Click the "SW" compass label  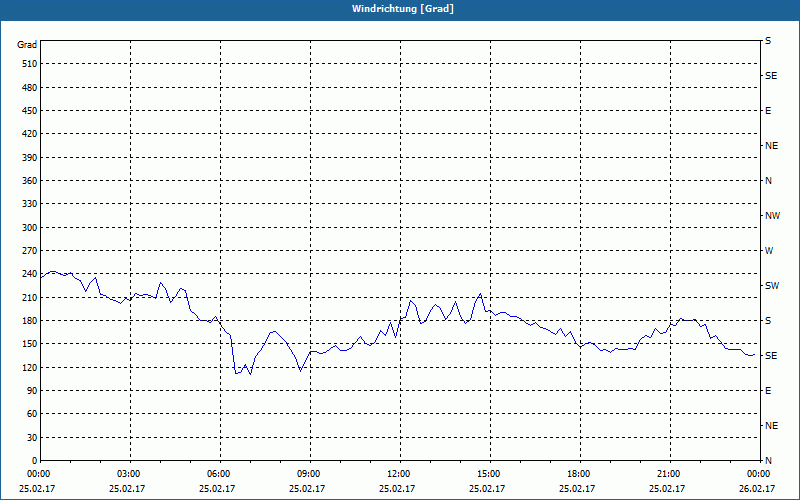coord(772,286)
